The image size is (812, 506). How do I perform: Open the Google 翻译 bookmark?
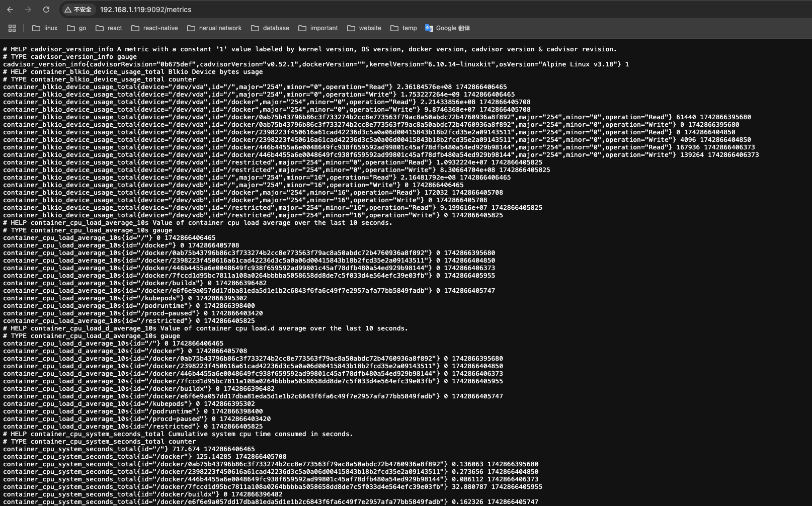[447, 28]
